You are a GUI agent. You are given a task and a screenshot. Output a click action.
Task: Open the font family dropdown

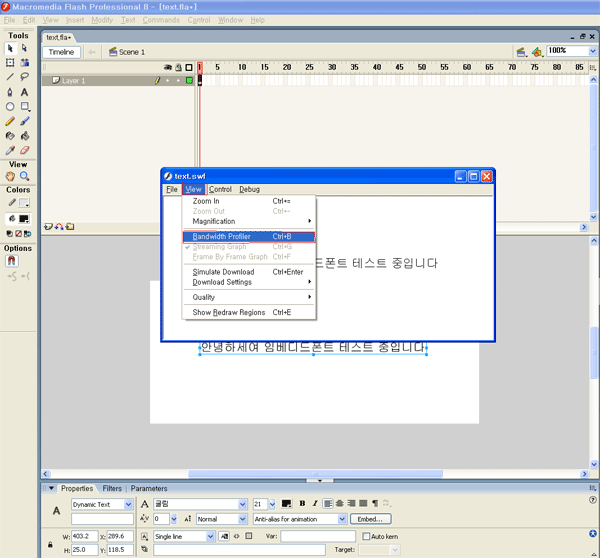click(x=242, y=504)
